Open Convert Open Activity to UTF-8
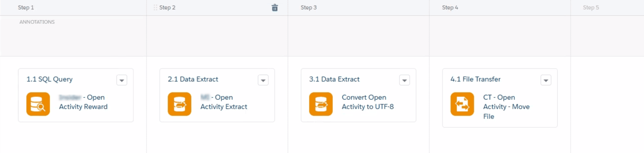 click(368, 102)
